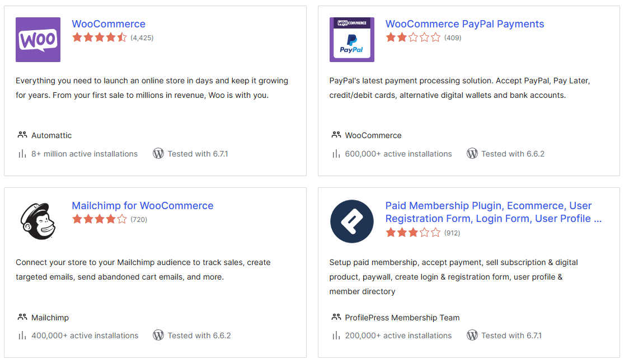Viewport: 629px width, 364px height.
Task: Click the (409) review count
Action: coord(453,38)
